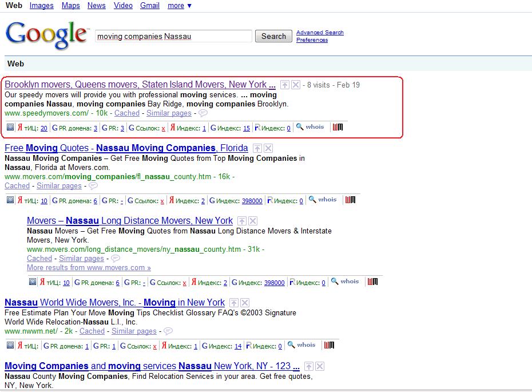Screen dimensions: 532x392
Task: Open whois lookup in the speedymovers.com SEO bar
Action: [310, 127]
